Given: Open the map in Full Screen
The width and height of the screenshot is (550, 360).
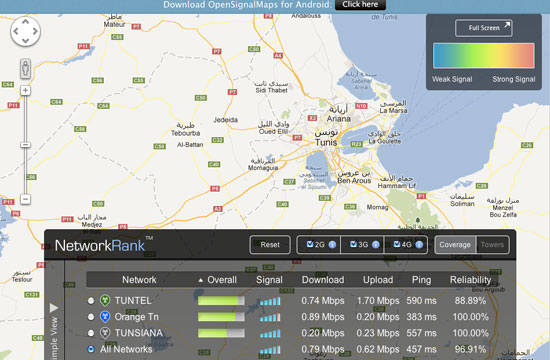Looking at the screenshot, I should [x=484, y=28].
